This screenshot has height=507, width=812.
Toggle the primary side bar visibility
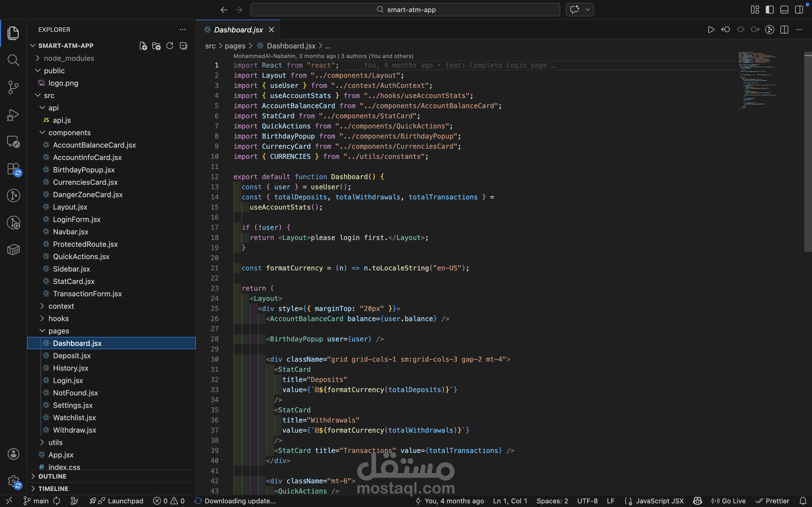click(x=770, y=10)
